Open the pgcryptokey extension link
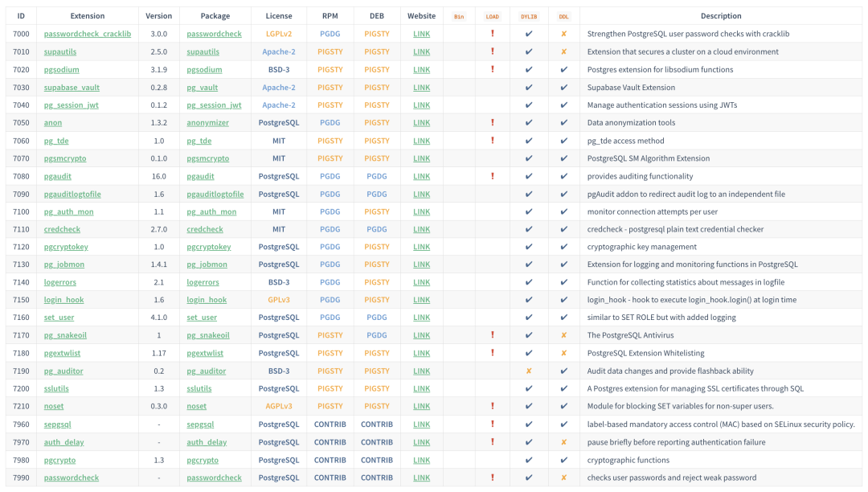 (66, 247)
